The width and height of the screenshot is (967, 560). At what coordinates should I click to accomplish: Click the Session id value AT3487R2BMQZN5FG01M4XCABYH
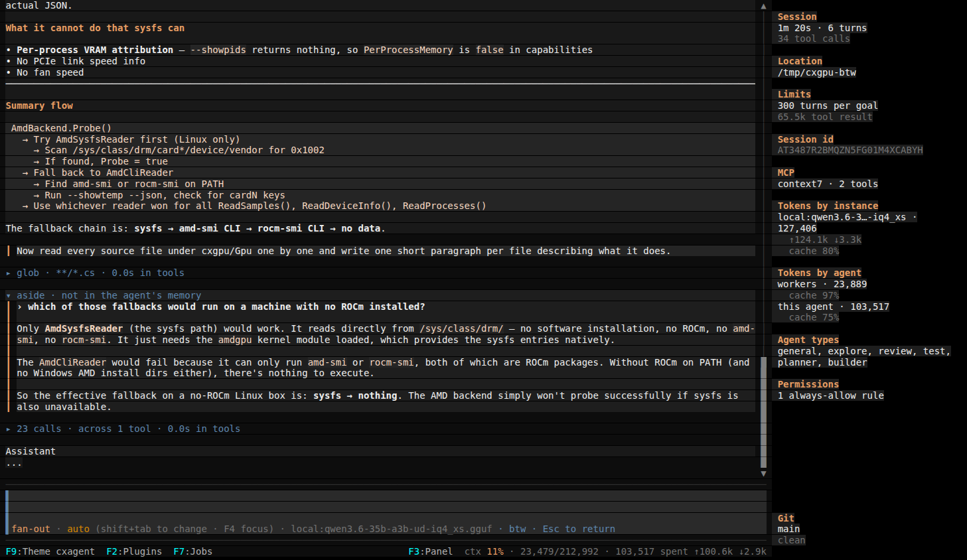tap(850, 150)
